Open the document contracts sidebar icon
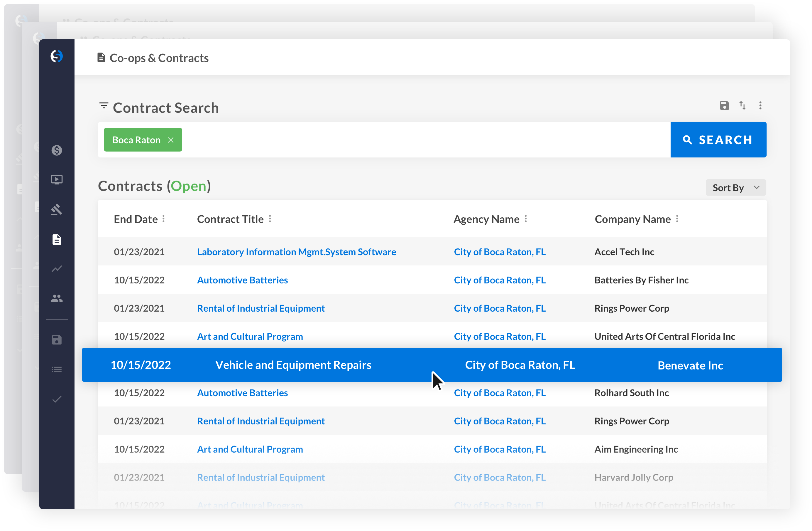 [57, 239]
